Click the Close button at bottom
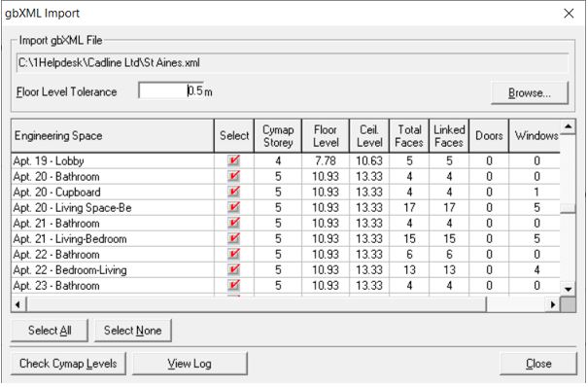The width and height of the screenshot is (588, 387). coord(538,363)
